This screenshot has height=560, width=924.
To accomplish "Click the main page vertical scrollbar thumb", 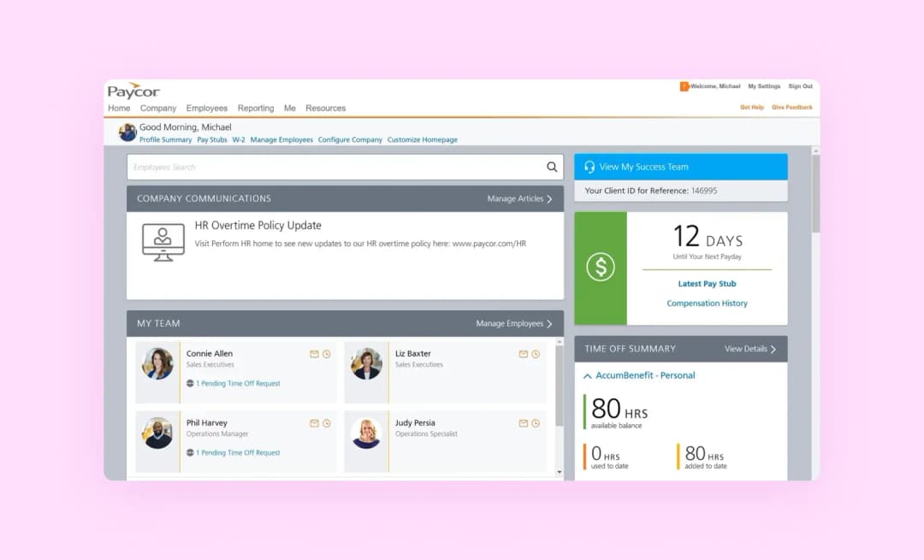I will point(815,194).
